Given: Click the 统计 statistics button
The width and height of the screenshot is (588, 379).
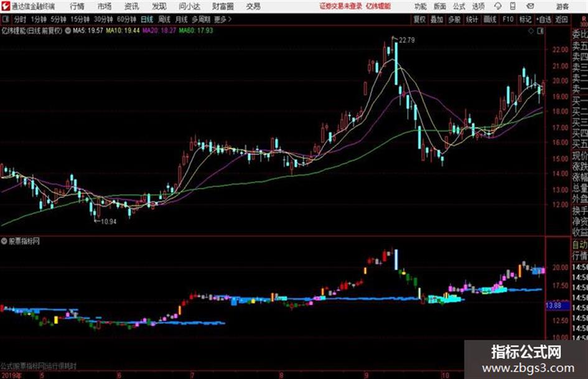Looking at the screenshot, I should [x=472, y=19].
